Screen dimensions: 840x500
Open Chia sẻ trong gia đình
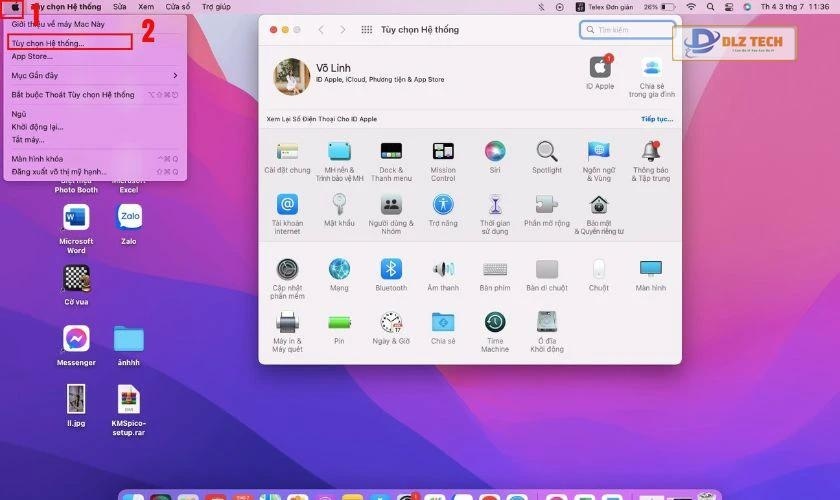651,68
